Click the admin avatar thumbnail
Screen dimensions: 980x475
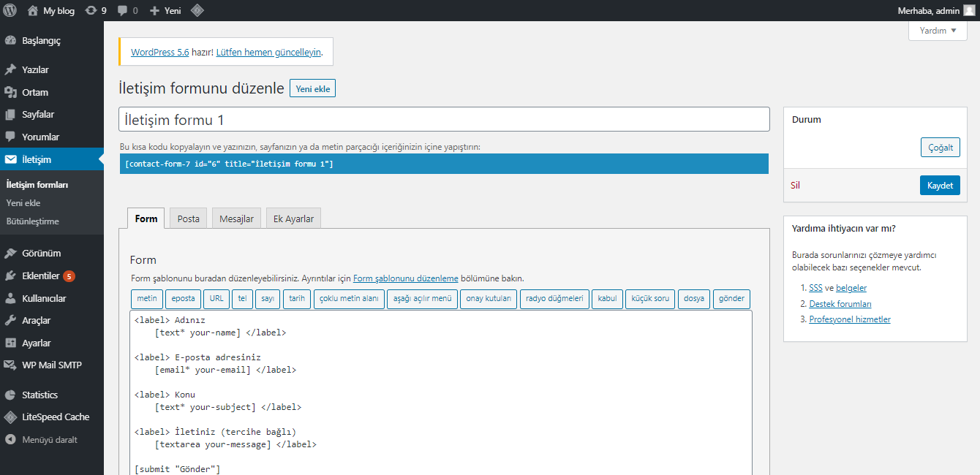968,10
